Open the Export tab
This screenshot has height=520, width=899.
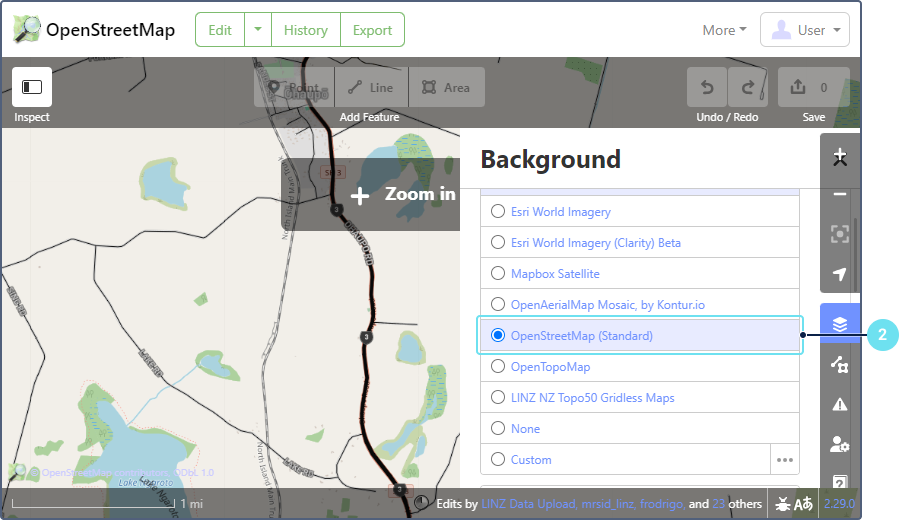click(x=372, y=30)
